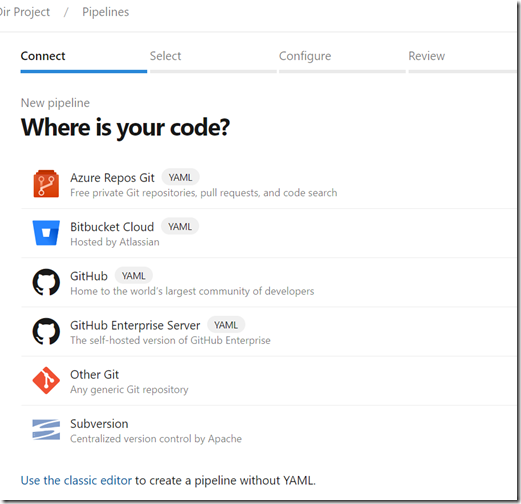Click the YAML badge beside GitHub
This screenshot has height=504, width=521.
click(x=134, y=276)
